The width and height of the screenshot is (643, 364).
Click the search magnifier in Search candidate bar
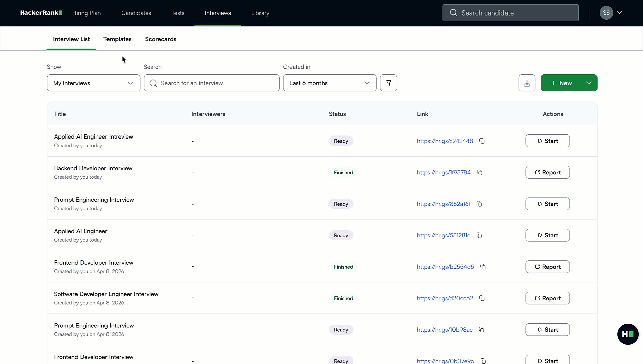pos(454,13)
